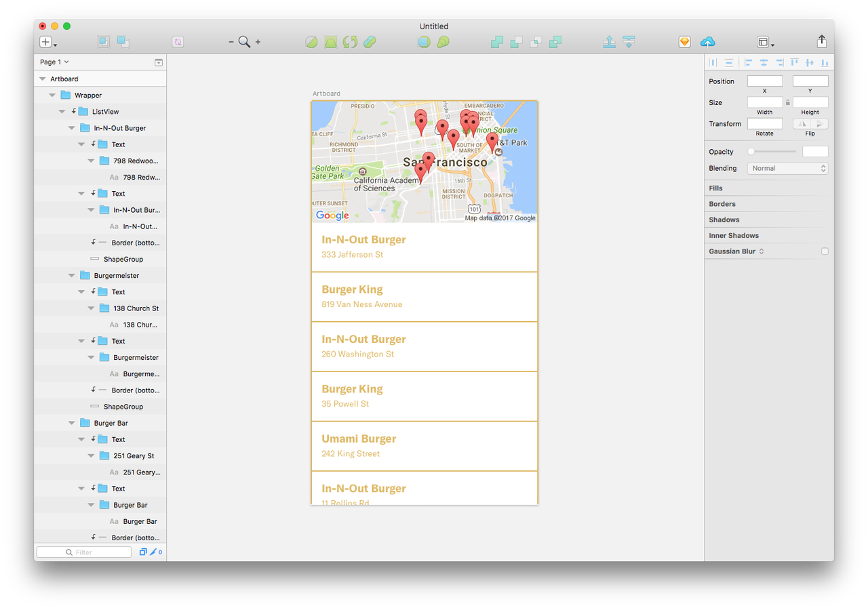Viewport: 868px width, 610px height.
Task: Click the flip horizontal button
Action: tap(802, 124)
